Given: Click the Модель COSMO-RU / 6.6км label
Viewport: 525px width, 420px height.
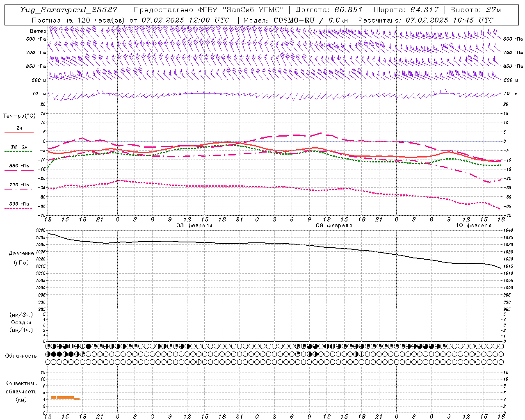Looking at the screenshot, I should coord(296,20).
